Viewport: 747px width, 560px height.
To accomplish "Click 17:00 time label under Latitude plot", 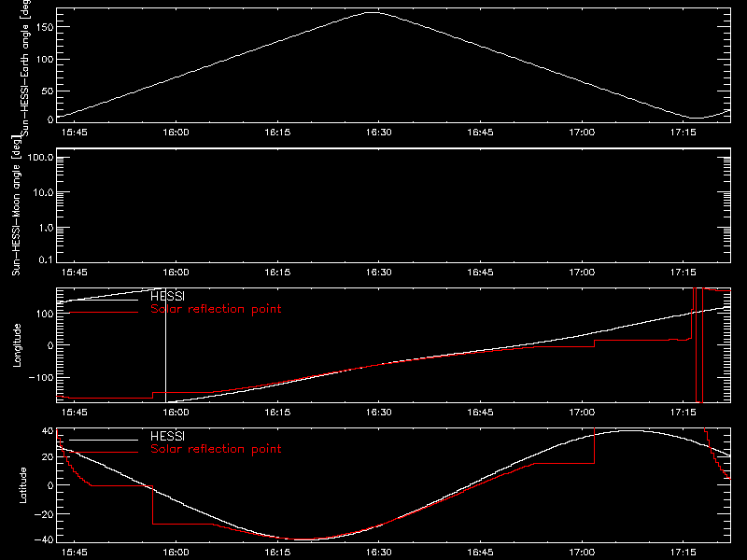I will tap(582, 553).
